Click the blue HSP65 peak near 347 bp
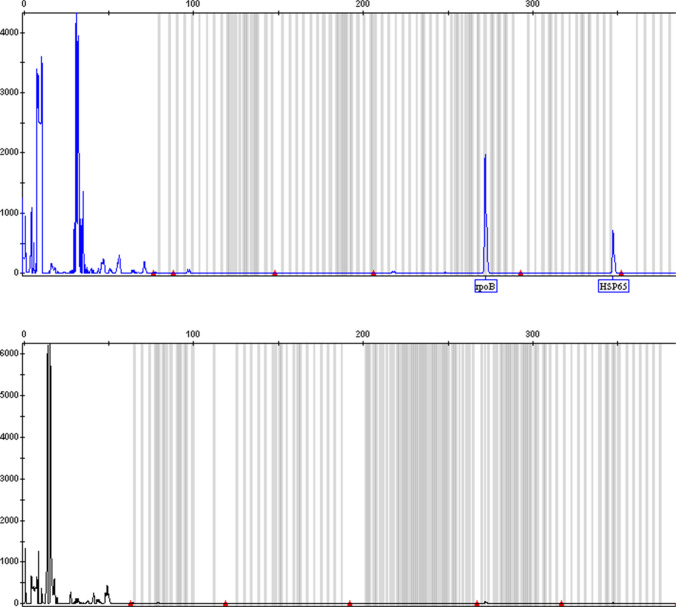Image resolution: width=676 pixels, height=607 pixels. [613, 252]
